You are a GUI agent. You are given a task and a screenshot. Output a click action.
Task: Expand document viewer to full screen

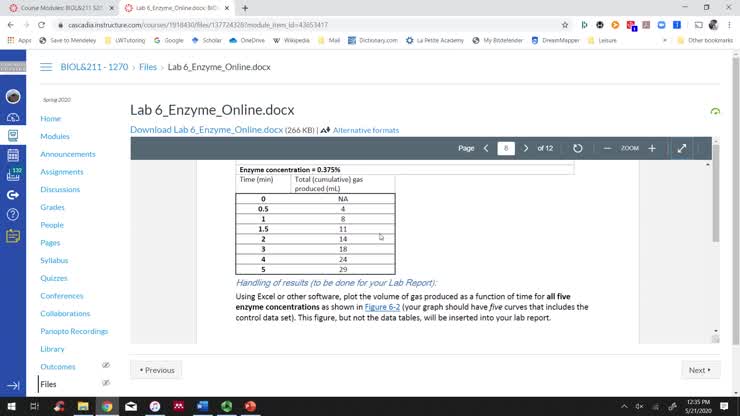(x=682, y=148)
